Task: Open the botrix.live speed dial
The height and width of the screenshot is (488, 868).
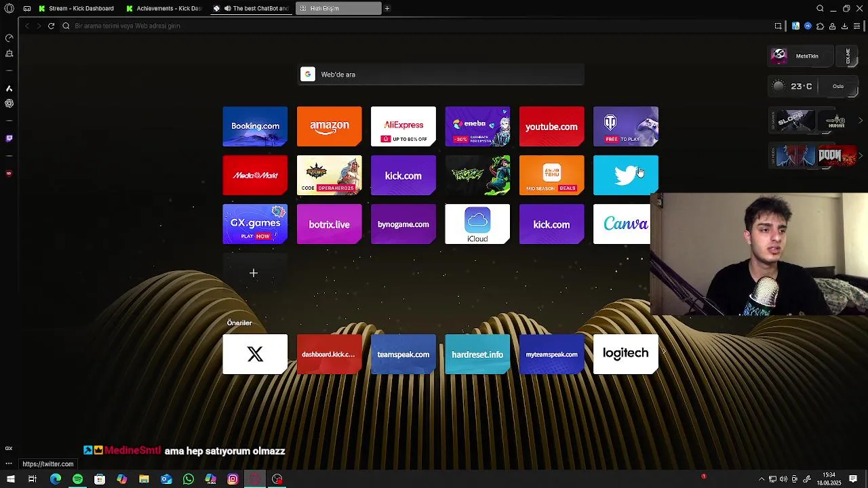Action: 329,224
